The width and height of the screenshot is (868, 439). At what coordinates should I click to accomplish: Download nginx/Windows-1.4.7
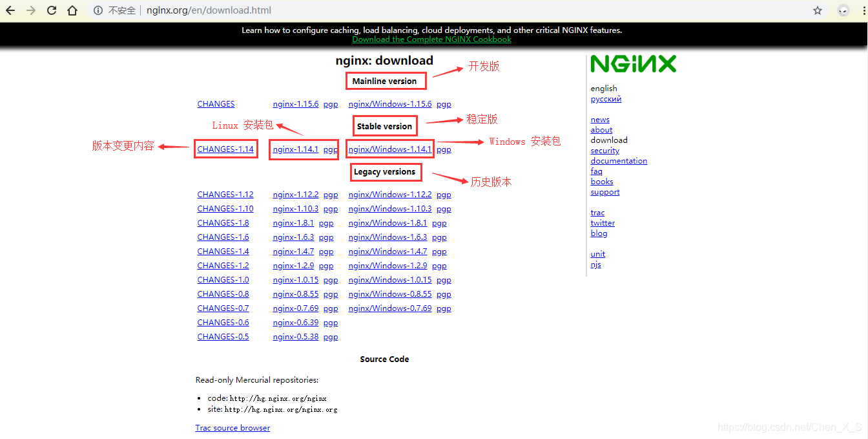[387, 252]
